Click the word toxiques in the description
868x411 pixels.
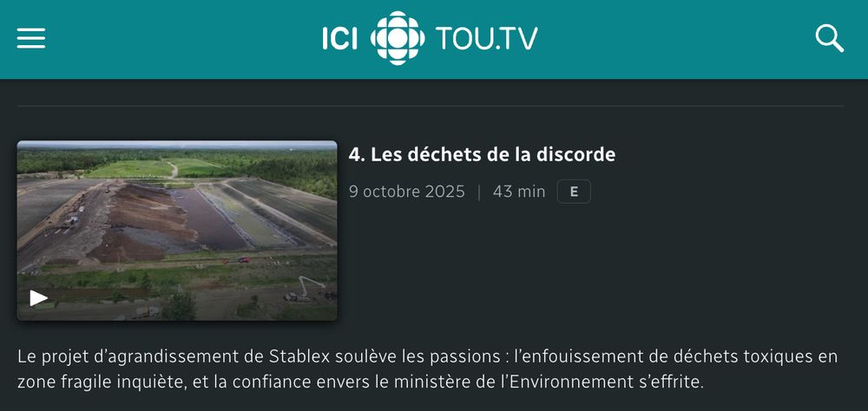click(x=777, y=356)
